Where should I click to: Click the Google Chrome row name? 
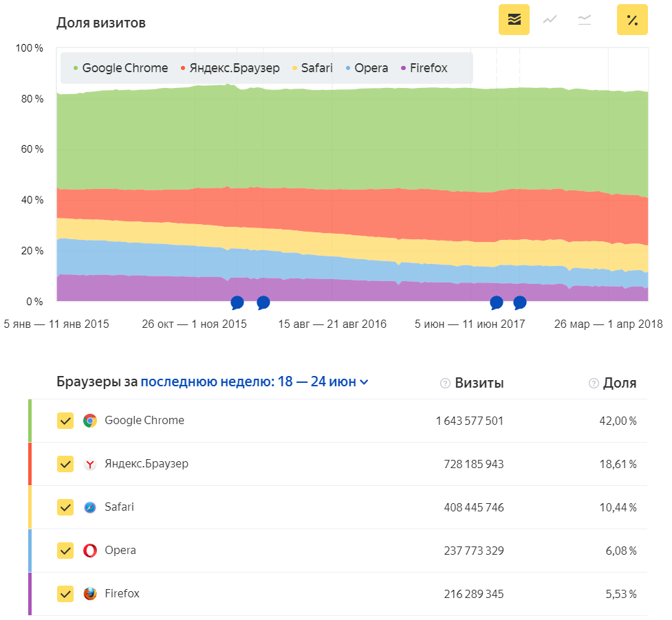click(144, 421)
